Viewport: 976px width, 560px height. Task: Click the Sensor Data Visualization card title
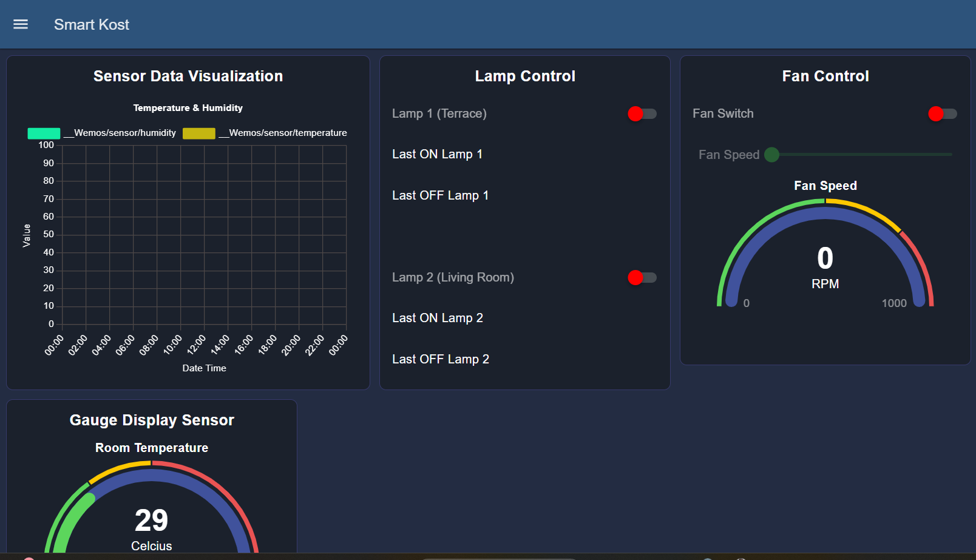click(188, 76)
